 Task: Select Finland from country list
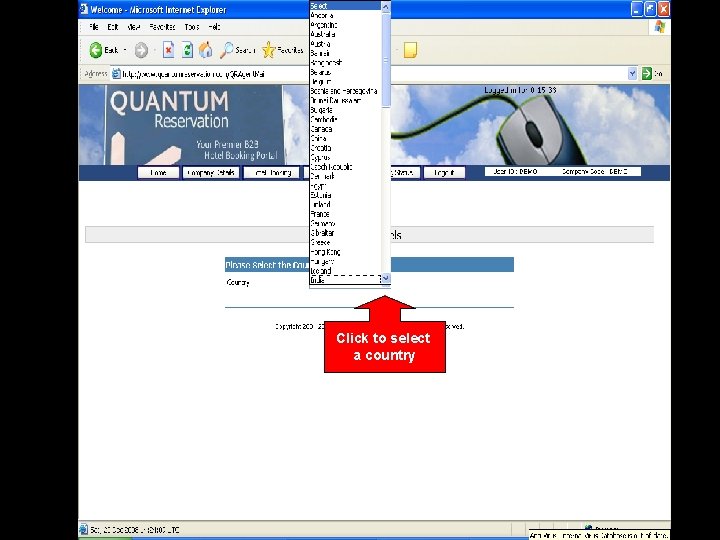coord(346,204)
